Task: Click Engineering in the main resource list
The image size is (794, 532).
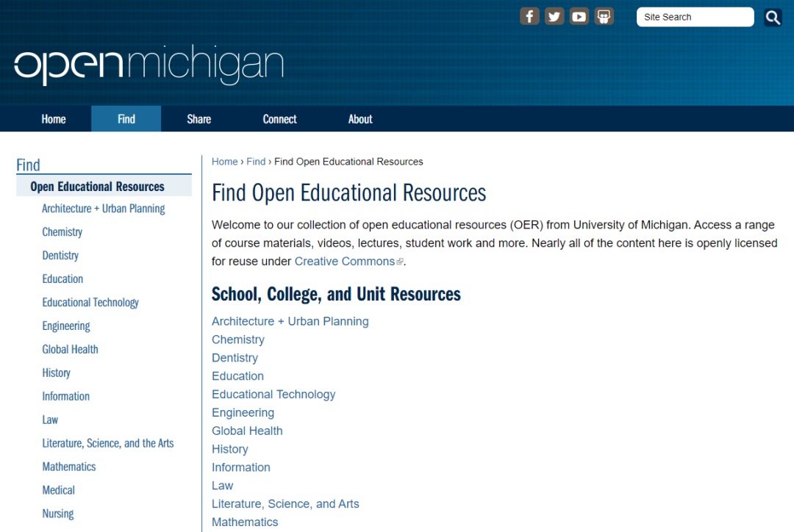Action: click(x=243, y=412)
